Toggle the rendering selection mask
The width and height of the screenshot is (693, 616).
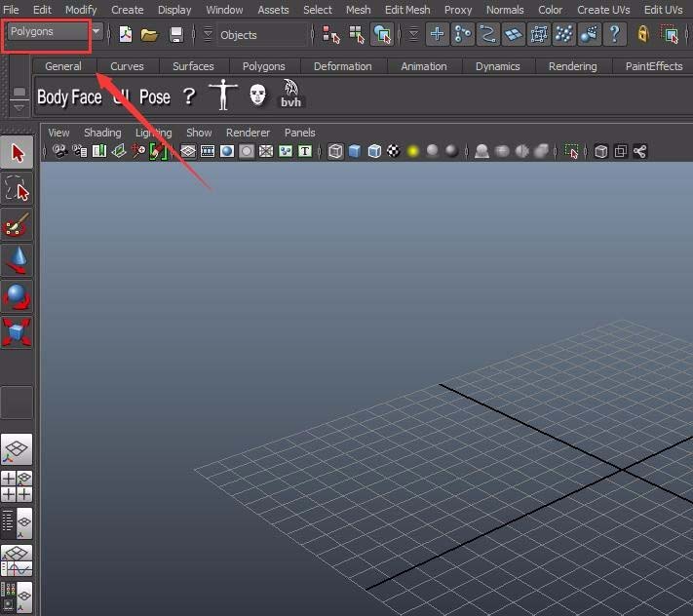(589, 34)
